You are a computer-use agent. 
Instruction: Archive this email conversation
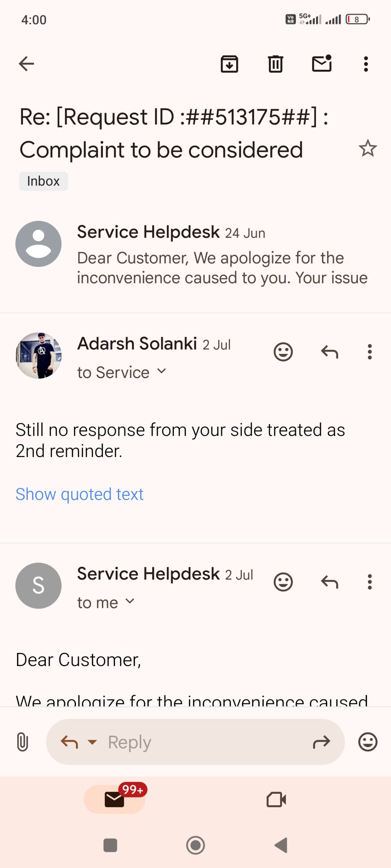229,64
